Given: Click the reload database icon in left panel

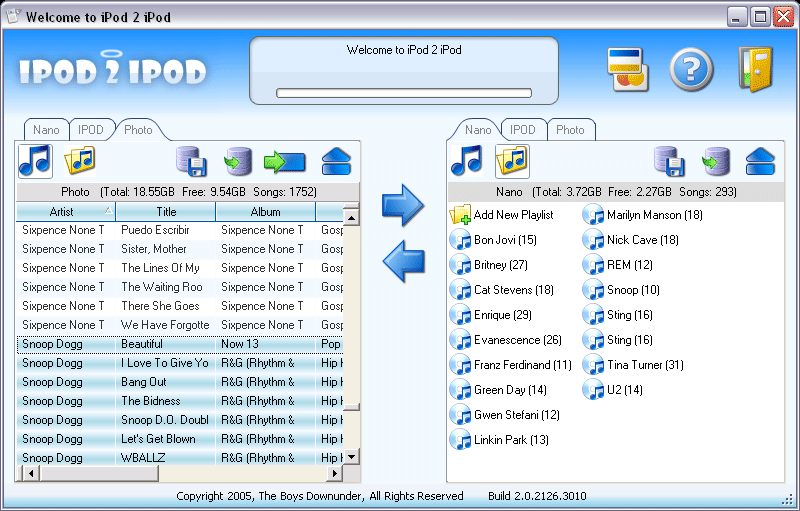Looking at the screenshot, I should coord(238,161).
